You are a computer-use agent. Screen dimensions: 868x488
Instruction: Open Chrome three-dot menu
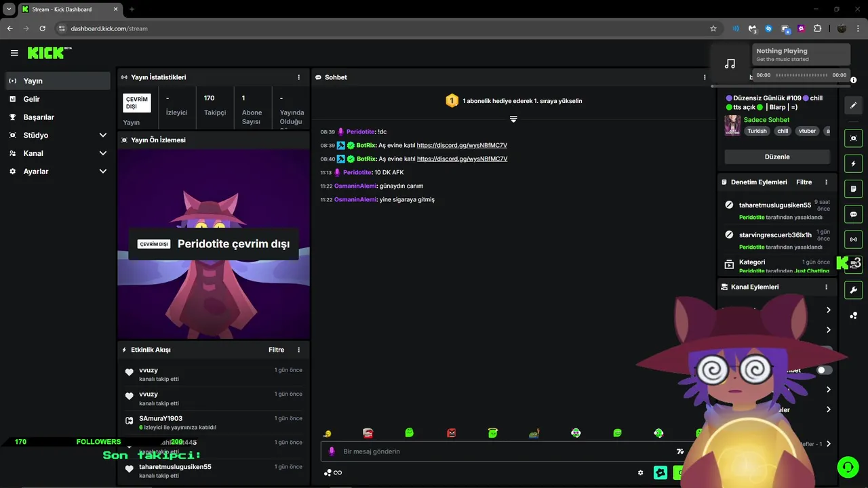click(859, 28)
